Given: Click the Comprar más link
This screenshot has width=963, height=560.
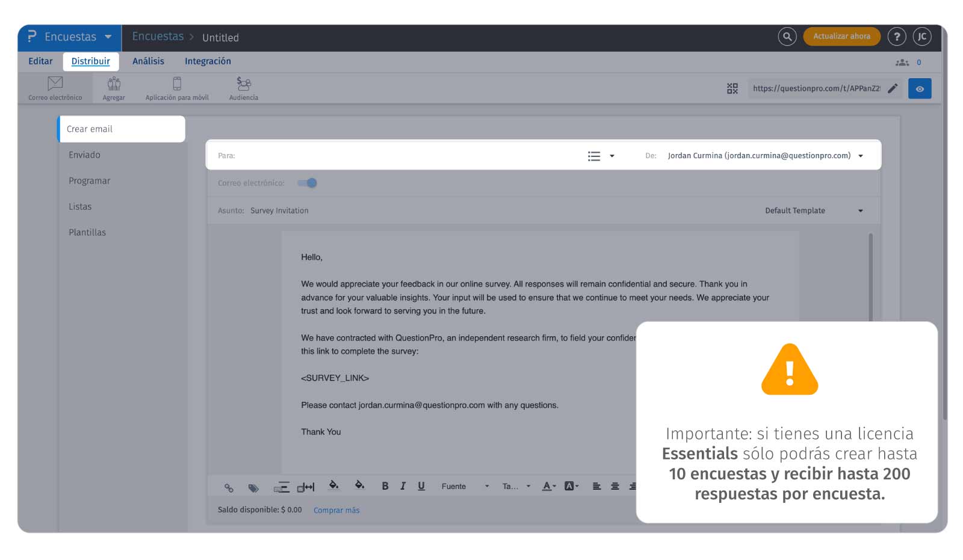Looking at the screenshot, I should coord(336,510).
